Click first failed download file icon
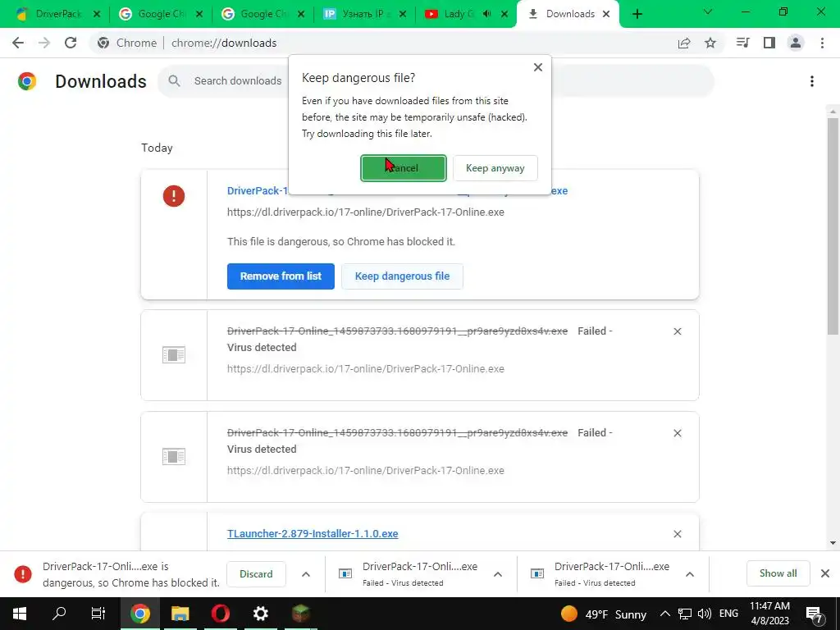The width and height of the screenshot is (840, 630). point(174,354)
